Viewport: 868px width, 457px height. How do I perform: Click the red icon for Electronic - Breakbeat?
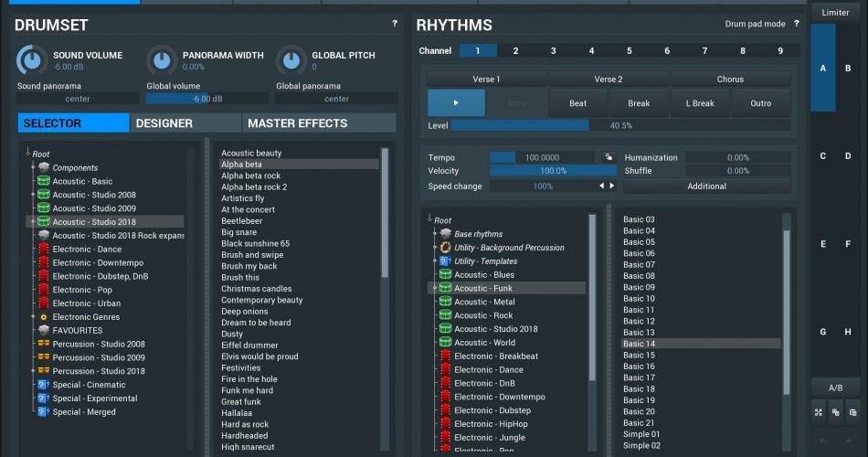[x=446, y=356]
